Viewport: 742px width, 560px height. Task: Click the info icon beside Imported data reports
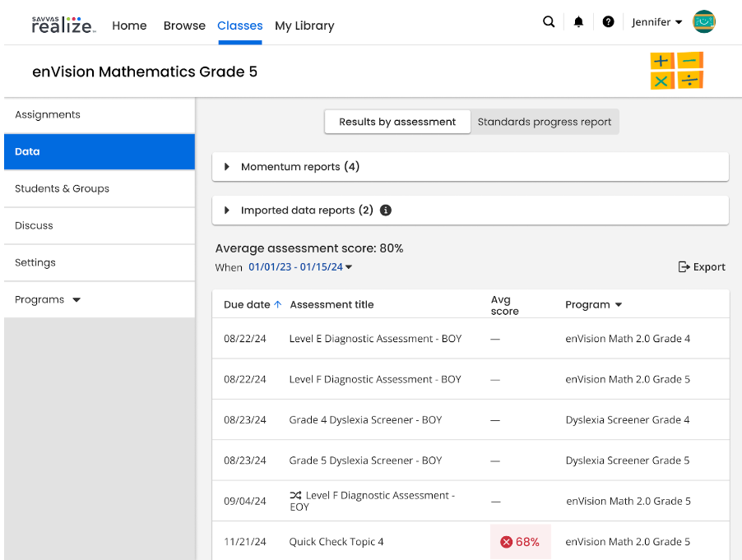click(x=386, y=210)
